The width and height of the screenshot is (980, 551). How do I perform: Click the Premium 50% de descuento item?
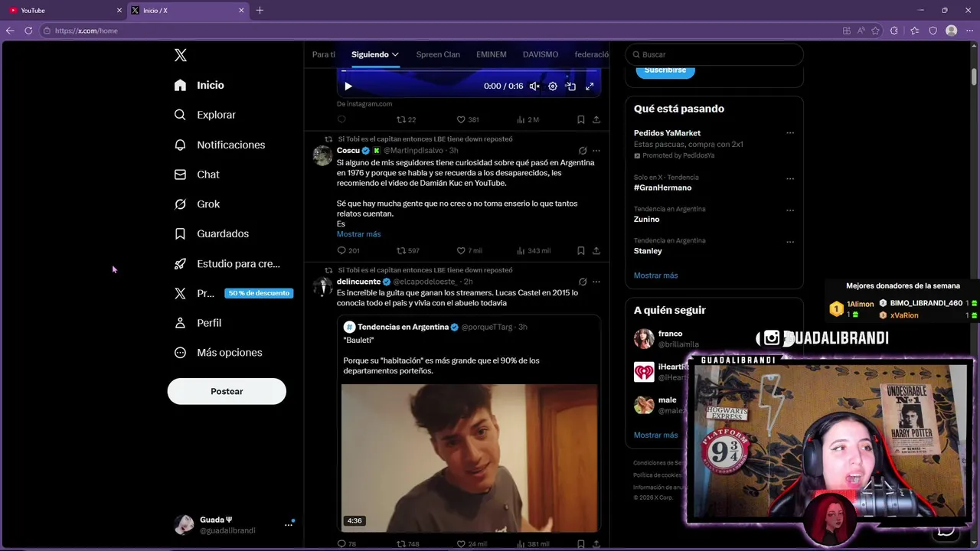[234, 293]
